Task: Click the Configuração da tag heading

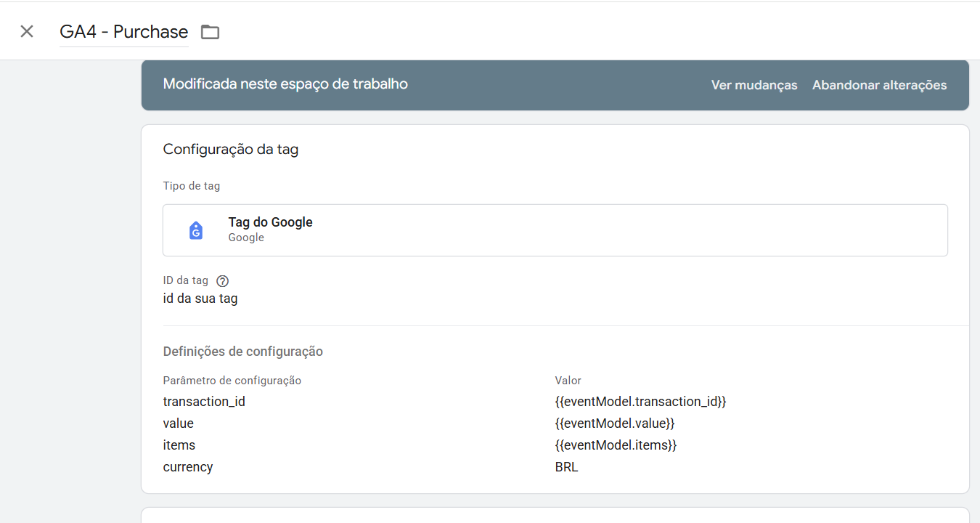Action: (x=231, y=150)
